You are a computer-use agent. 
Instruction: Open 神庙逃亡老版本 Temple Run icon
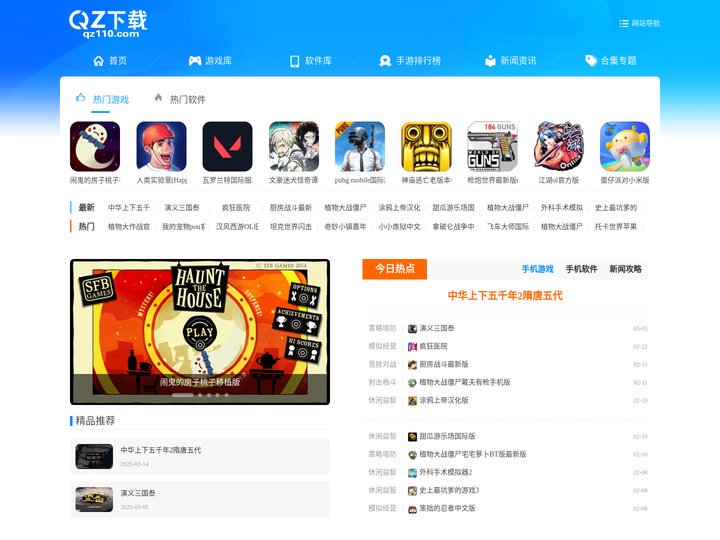coord(427,146)
